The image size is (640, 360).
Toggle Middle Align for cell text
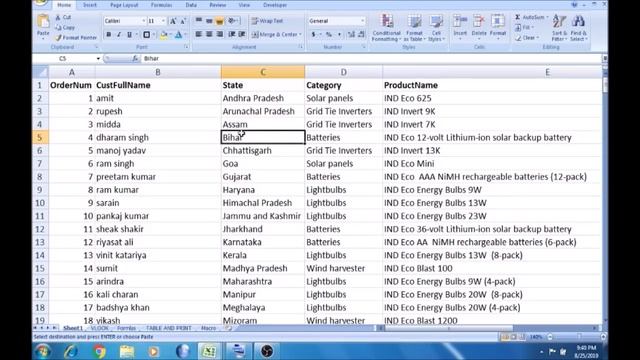[x=209, y=20]
